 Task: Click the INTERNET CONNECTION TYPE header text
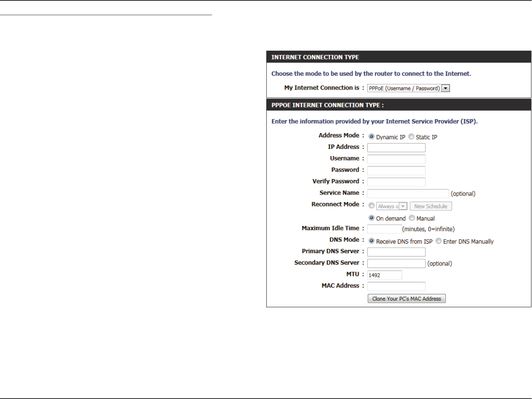[315, 57]
